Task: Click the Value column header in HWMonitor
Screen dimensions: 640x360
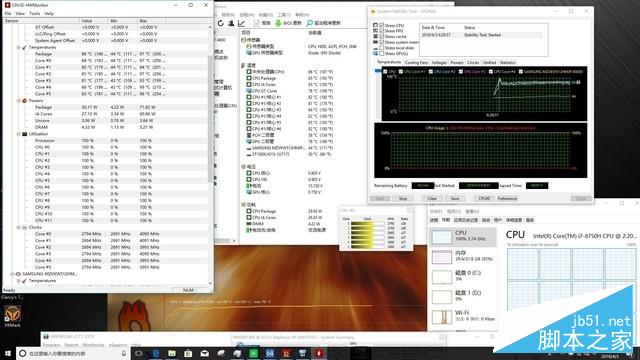Action: tap(93, 20)
